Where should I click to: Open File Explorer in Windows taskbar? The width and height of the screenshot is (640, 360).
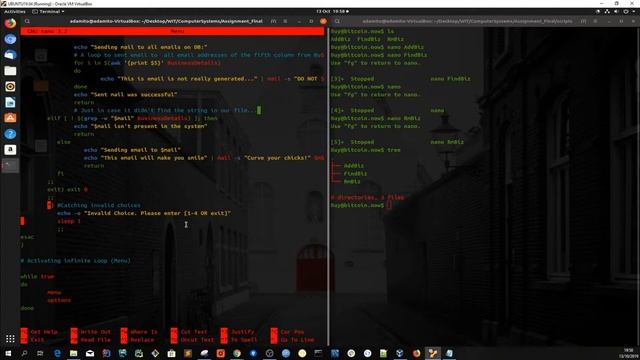[x=73, y=353]
